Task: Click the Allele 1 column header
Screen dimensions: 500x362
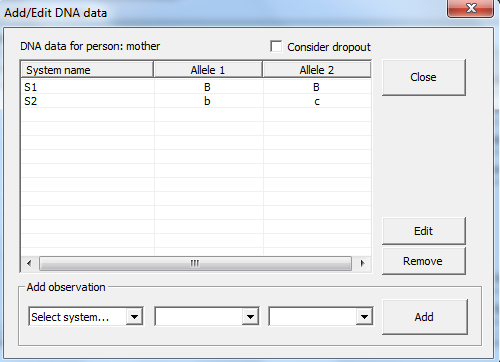Action: click(208, 70)
